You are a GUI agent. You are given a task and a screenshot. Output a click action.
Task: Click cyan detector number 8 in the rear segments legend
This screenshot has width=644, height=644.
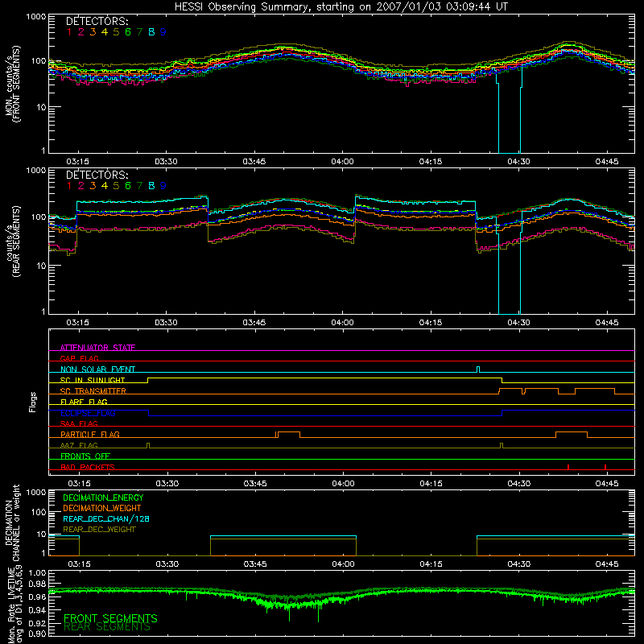[x=151, y=186]
